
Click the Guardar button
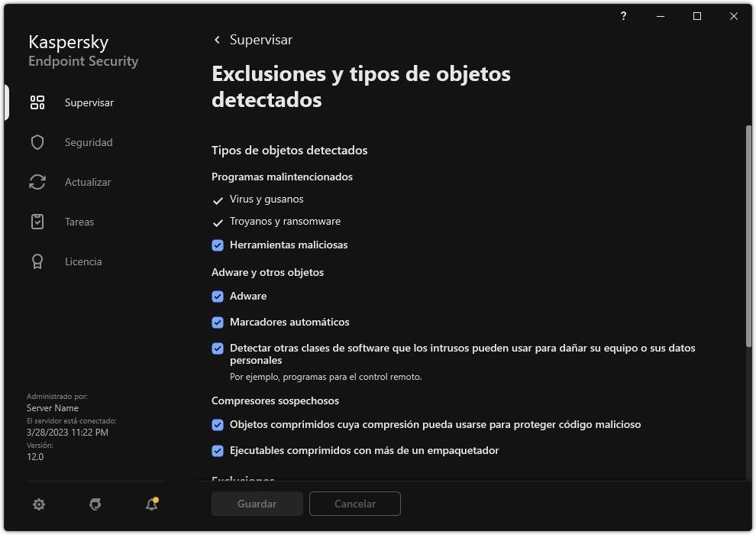(x=257, y=504)
